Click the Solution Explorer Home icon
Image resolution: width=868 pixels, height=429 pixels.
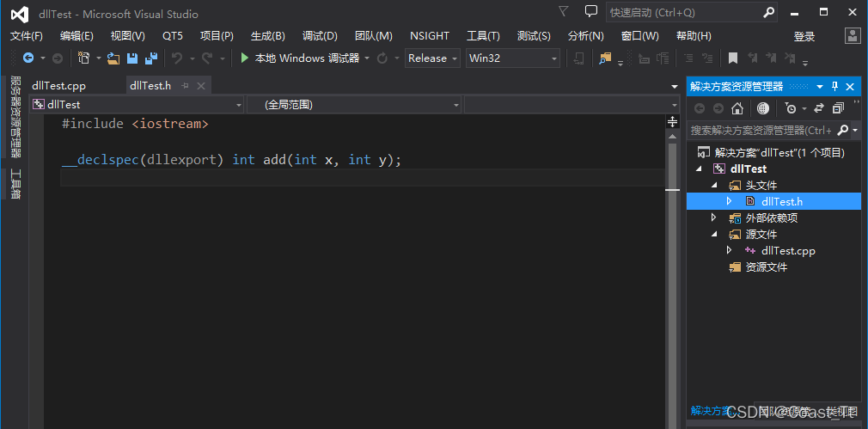point(737,108)
